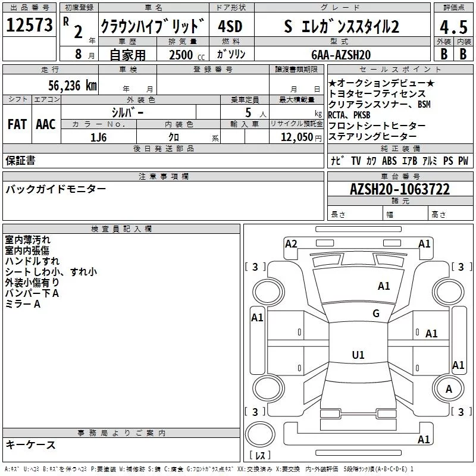The image size is (476, 476).
Task: Click the A1 marker on the hood
Action: click(x=384, y=286)
